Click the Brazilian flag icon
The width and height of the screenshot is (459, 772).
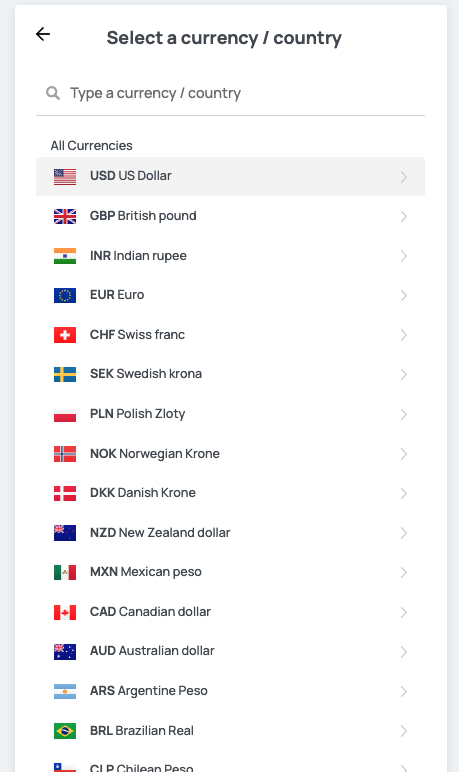[x=65, y=731]
